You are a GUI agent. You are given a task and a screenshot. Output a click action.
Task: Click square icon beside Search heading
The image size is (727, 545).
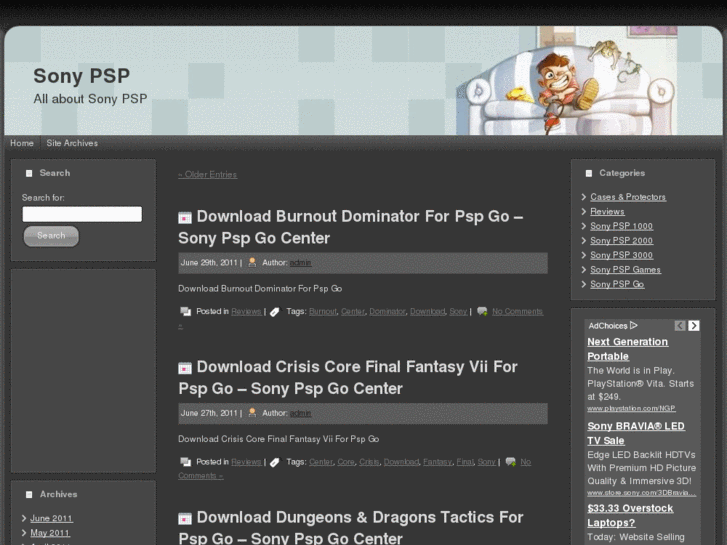29,173
